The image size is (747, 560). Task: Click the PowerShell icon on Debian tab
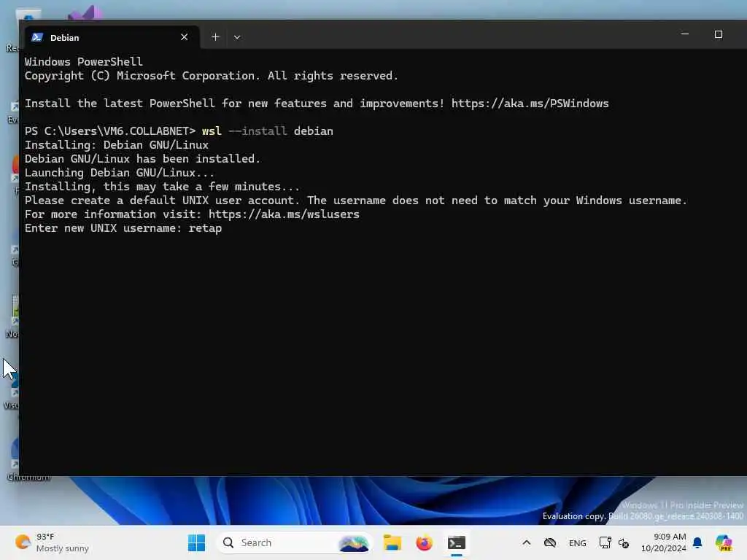click(37, 37)
